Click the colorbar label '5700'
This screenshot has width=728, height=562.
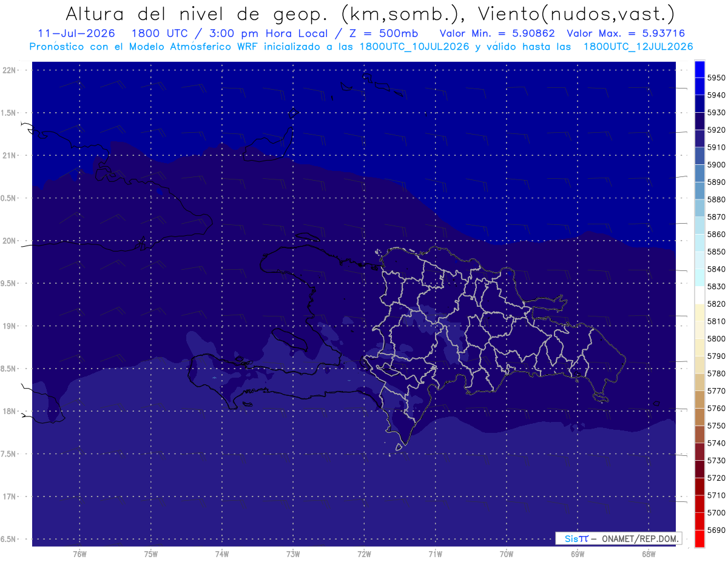pyautogui.click(x=716, y=512)
